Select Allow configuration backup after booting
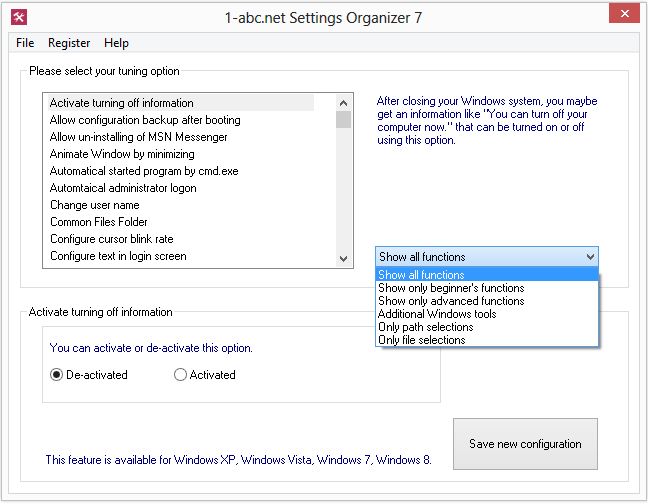The image size is (648, 504). pos(145,120)
